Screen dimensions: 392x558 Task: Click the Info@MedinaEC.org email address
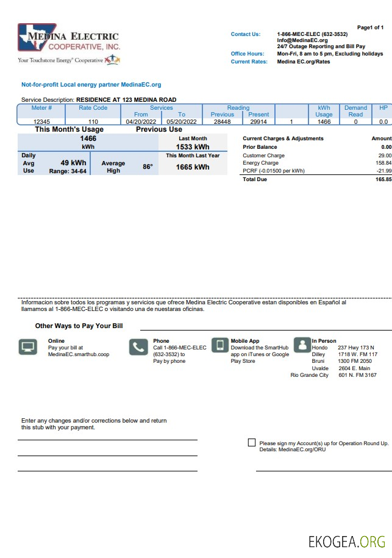click(x=302, y=40)
